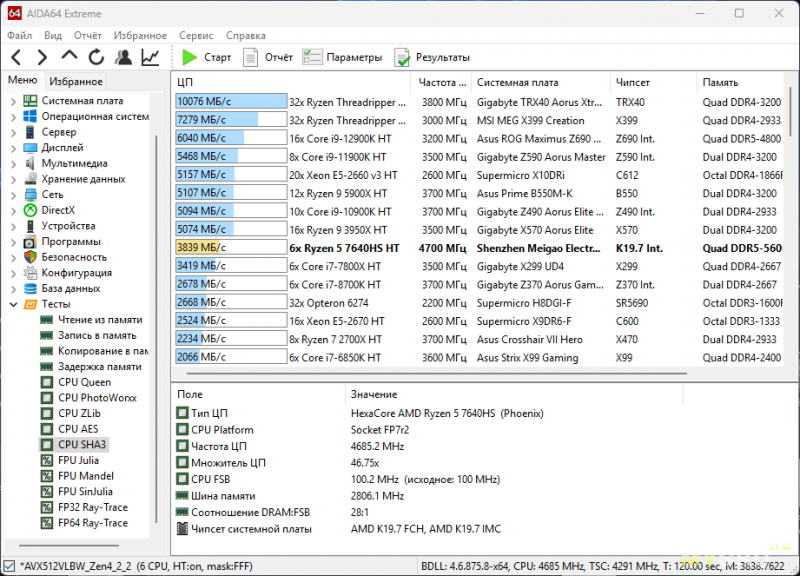Select the База данных database icon
The image size is (800, 576).
coord(31,289)
